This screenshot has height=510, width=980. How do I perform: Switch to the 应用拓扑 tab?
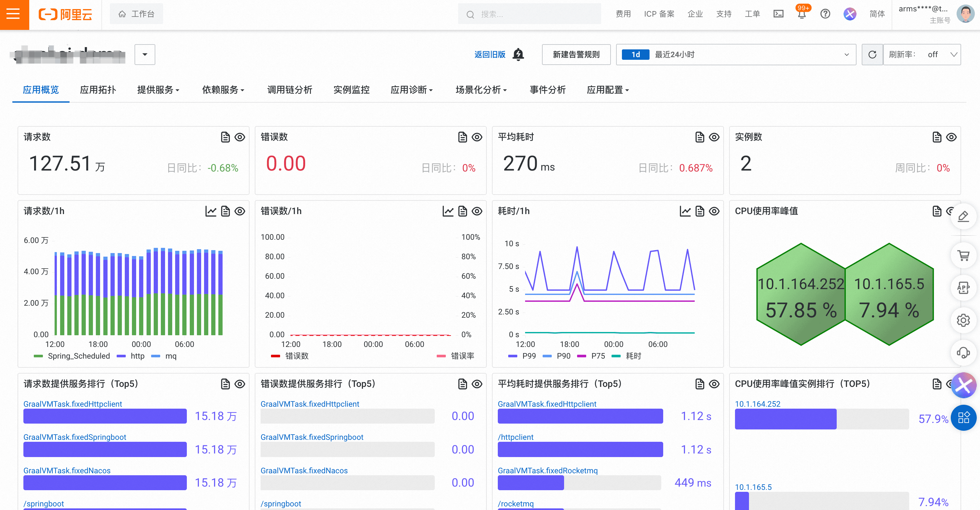tap(98, 90)
